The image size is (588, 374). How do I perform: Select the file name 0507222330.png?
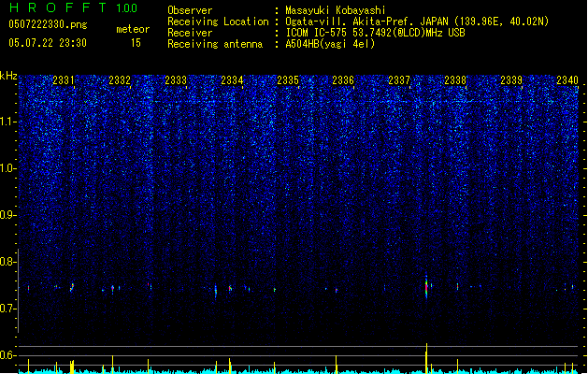tap(48, 24)
